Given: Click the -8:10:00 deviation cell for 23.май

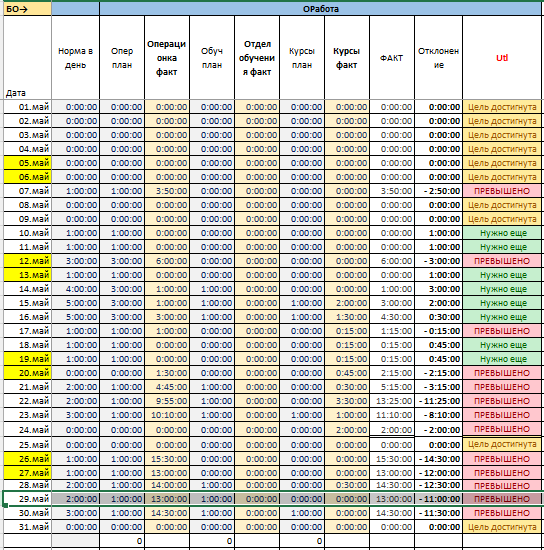Looking at the screenshot, I should [x=438, y=415].
